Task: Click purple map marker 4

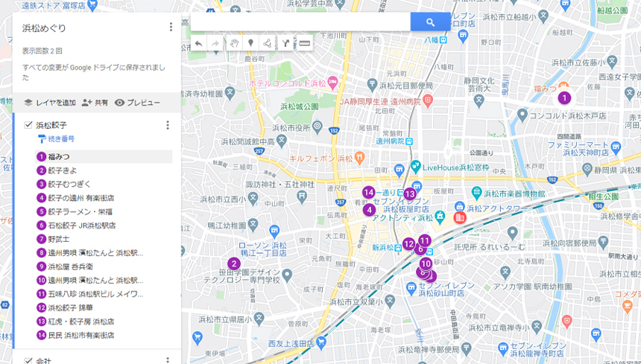Action: (x=369, y=210)
